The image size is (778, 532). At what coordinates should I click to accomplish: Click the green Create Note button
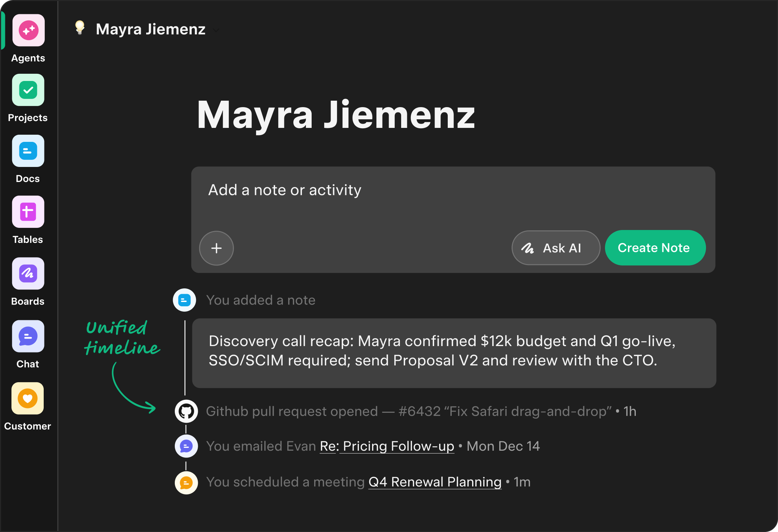(655, 248)
